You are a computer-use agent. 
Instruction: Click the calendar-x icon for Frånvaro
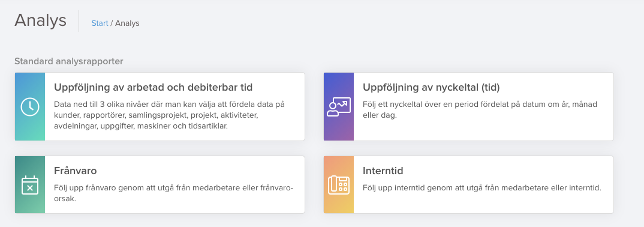pyautogui.click(x=30, y=184)
